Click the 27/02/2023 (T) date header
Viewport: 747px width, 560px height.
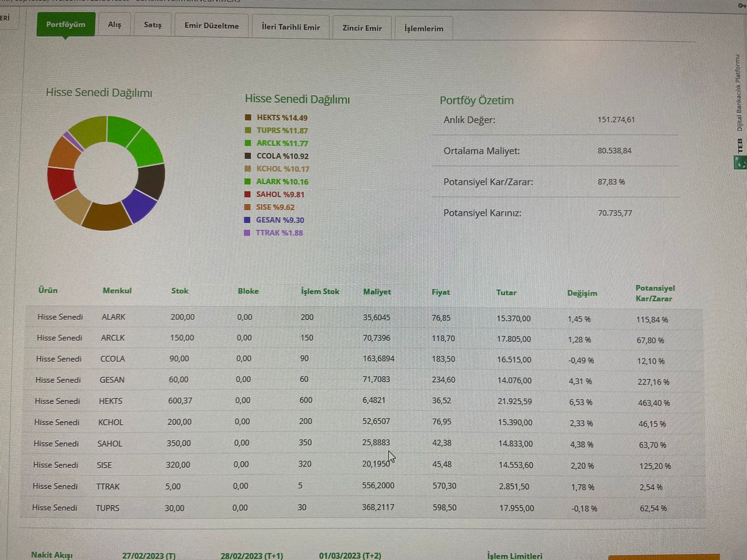click(x=149, y=555)
